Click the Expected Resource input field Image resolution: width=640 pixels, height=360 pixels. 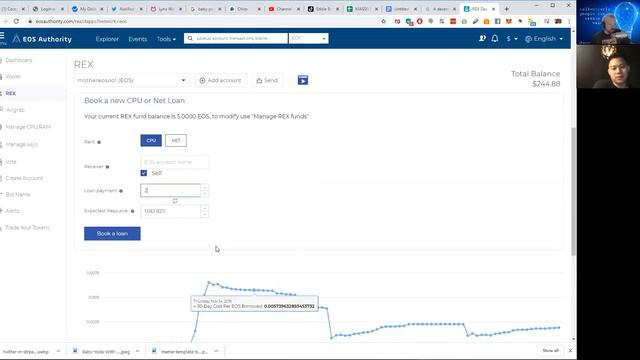point(171,211)
